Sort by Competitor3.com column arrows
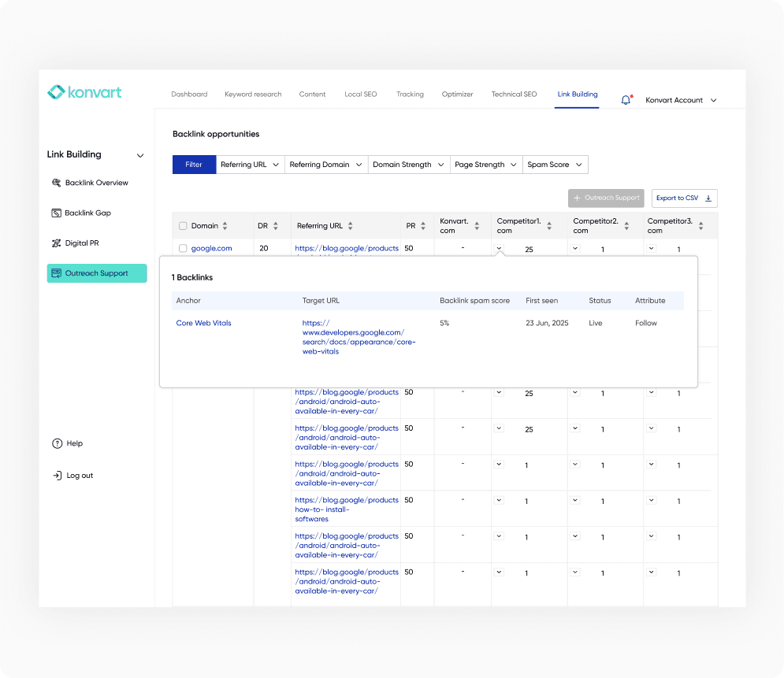This screenshot has width=784, height=678. coord(701,226)
